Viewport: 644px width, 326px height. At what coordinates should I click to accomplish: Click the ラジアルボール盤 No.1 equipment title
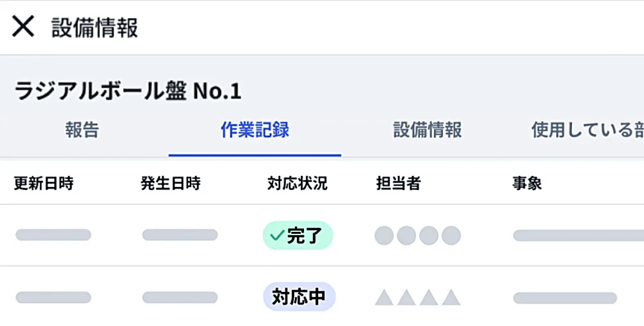point(128,91)
